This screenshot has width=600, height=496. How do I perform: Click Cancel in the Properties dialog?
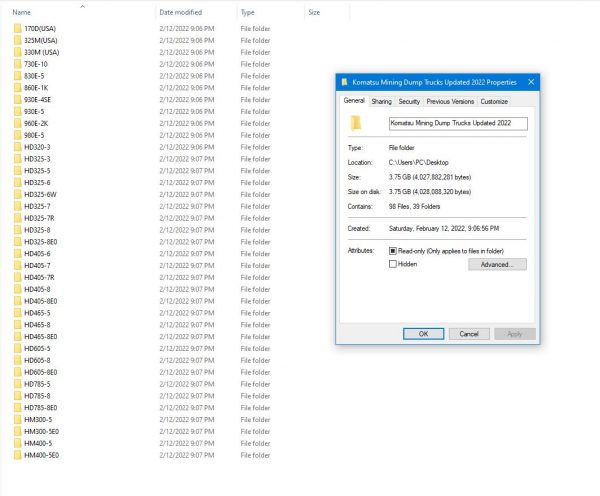[x=469, y=334]
